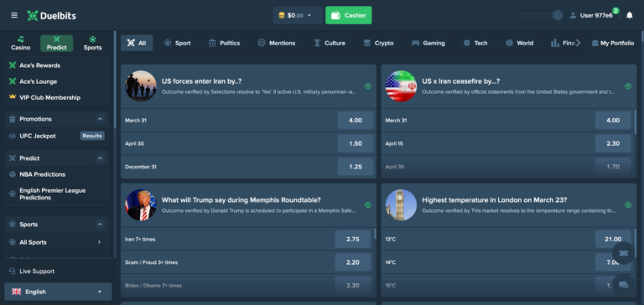Open 'What will Trump say during Memphis Roundtable?' title
This screenshot has height=305, width=644.
[241, 200]
